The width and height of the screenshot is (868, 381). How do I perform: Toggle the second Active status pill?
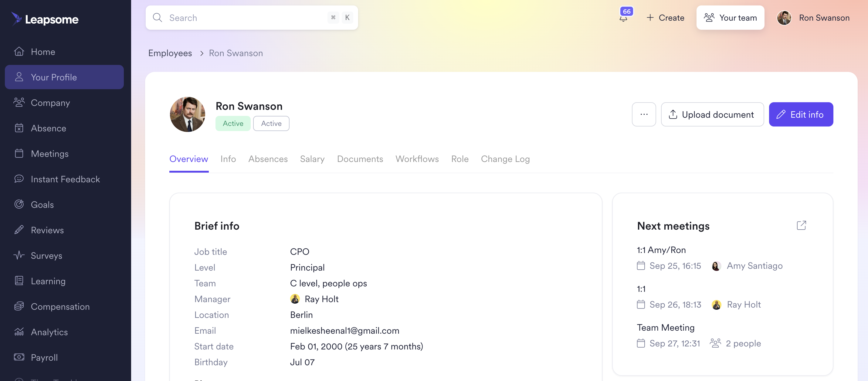(271, 123)
